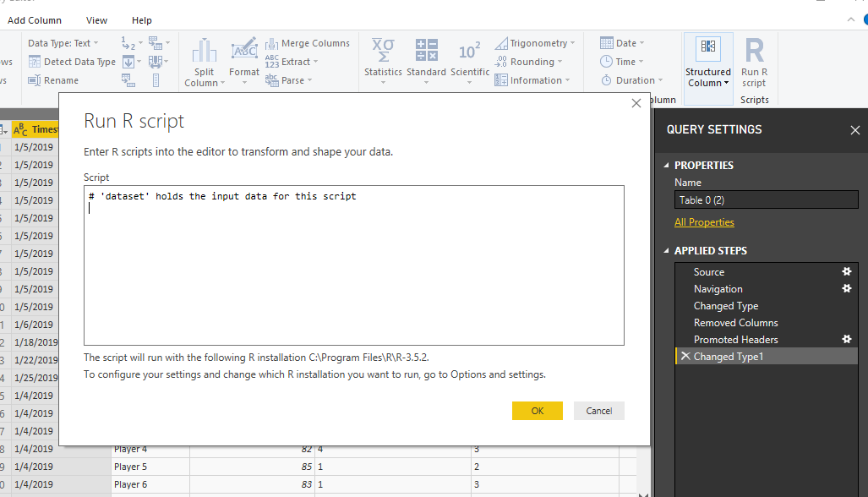
Task: Click Detect Data Type in ribbon
Action: pos(73,62)
